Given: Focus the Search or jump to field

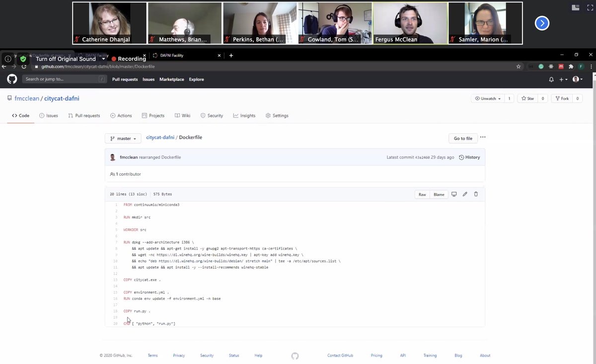Looking at the screenshot, I should pyautogui.click(x=65, y=79).
